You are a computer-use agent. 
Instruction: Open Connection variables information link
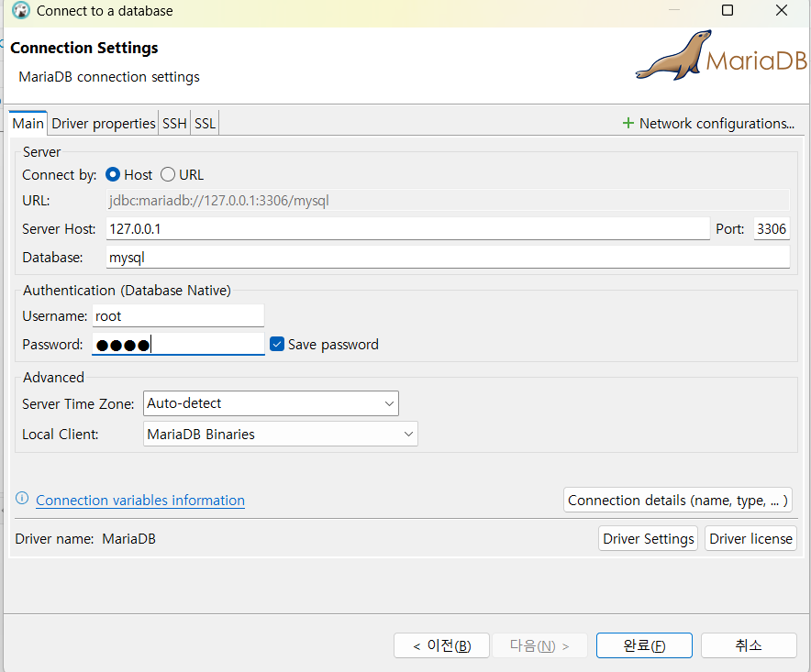(140, 501)
